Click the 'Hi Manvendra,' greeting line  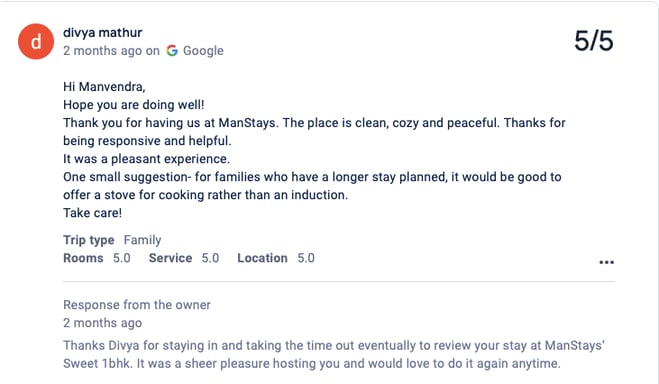(x=104, y=87)
